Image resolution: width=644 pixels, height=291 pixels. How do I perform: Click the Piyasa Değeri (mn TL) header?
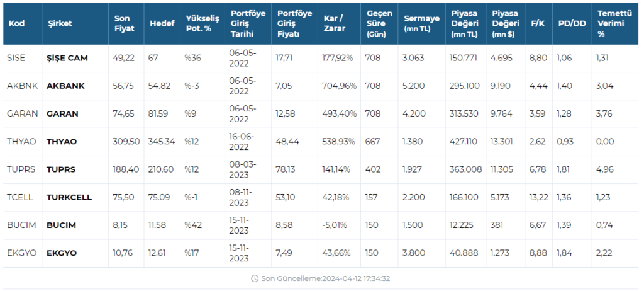(465, 24)
